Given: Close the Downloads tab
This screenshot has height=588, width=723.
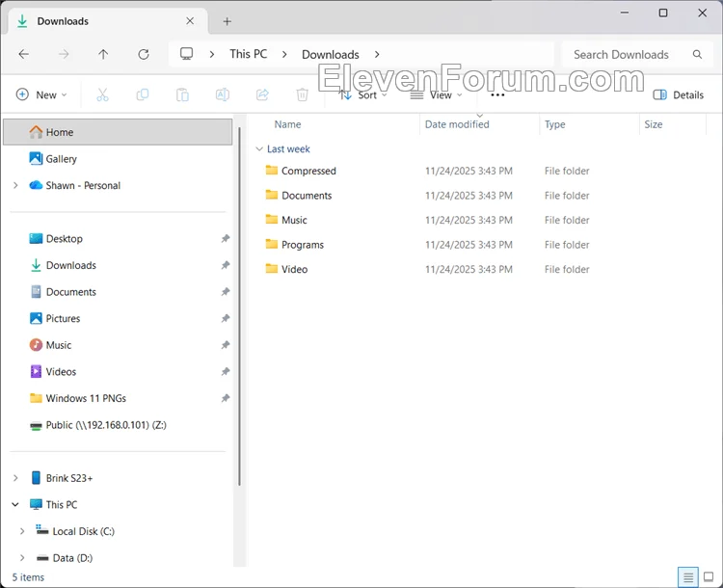Looking at the screenshot, I should click(x=190, y=21).
